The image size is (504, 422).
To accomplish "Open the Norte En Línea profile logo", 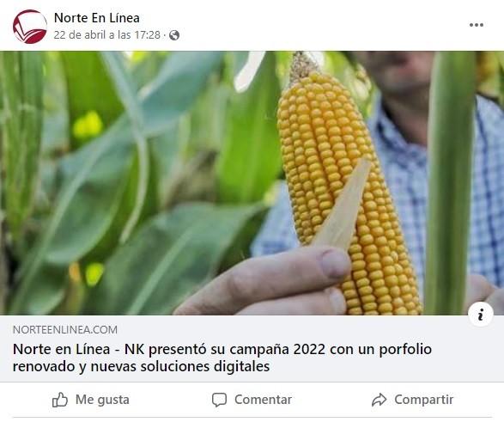I will click(30, 27).
